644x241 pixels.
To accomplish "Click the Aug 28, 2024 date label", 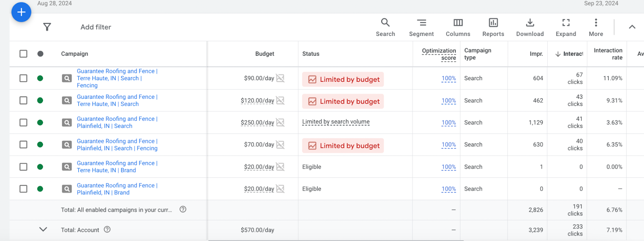I will [54, 4].
